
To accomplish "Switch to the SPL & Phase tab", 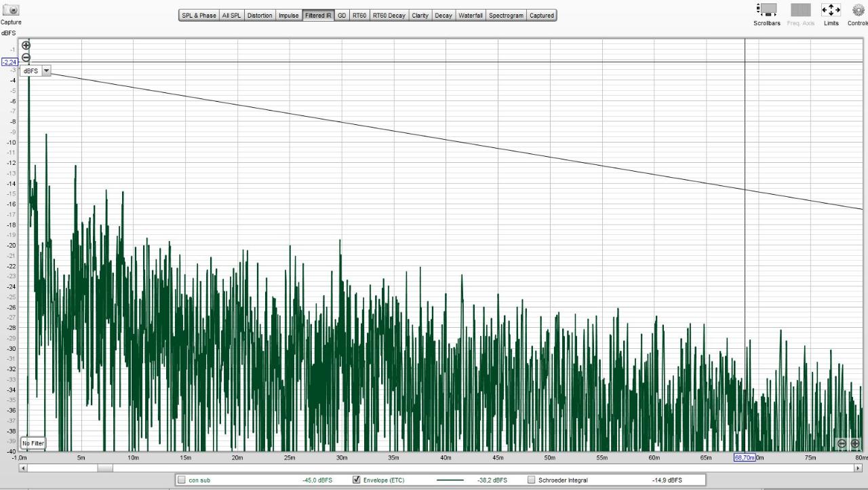I will [199, 16].
